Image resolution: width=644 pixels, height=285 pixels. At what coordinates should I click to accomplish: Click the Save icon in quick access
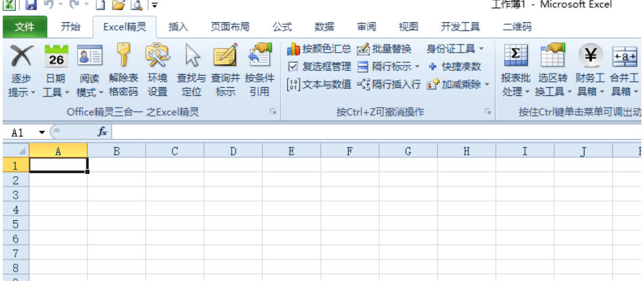31,5
